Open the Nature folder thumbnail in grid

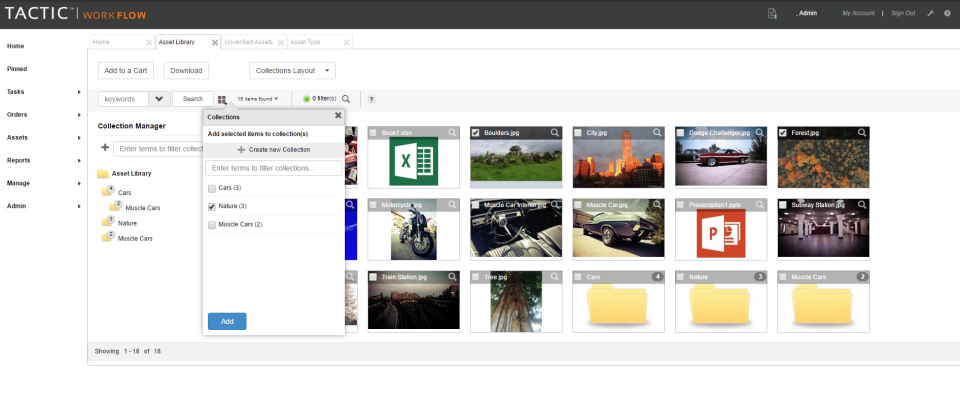(721, 301)
